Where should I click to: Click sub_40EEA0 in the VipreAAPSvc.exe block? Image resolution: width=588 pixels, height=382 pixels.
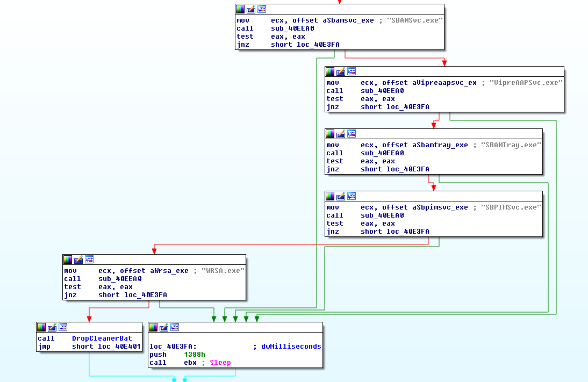[382, 90]
